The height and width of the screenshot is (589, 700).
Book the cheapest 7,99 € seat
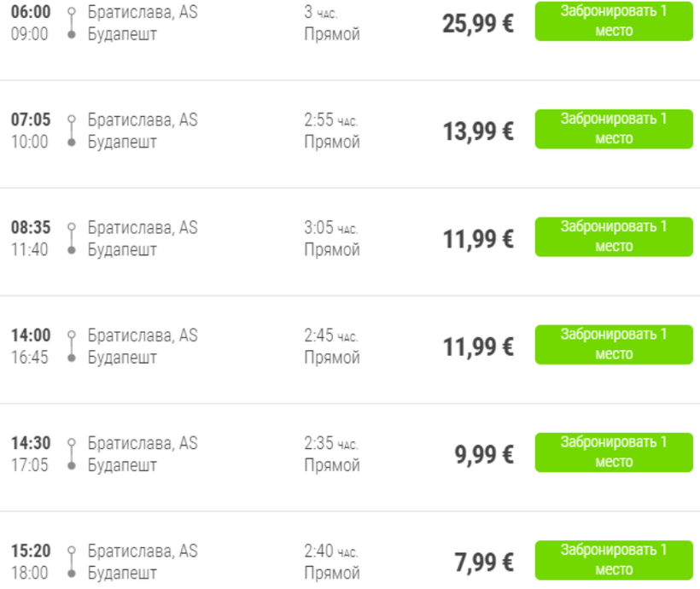614,559
